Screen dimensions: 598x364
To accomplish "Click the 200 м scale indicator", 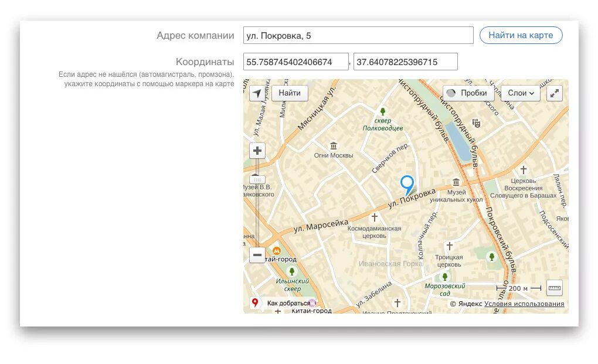I will coord(519,288).
